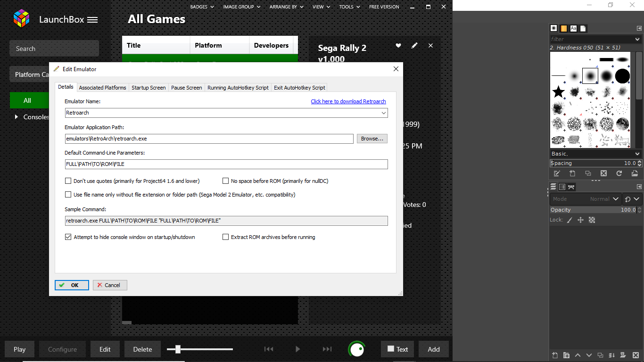Click add layer mask icon

623,355
